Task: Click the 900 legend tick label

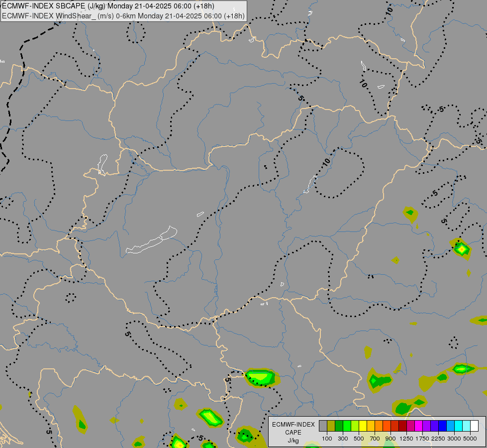Action: (390, 439)
